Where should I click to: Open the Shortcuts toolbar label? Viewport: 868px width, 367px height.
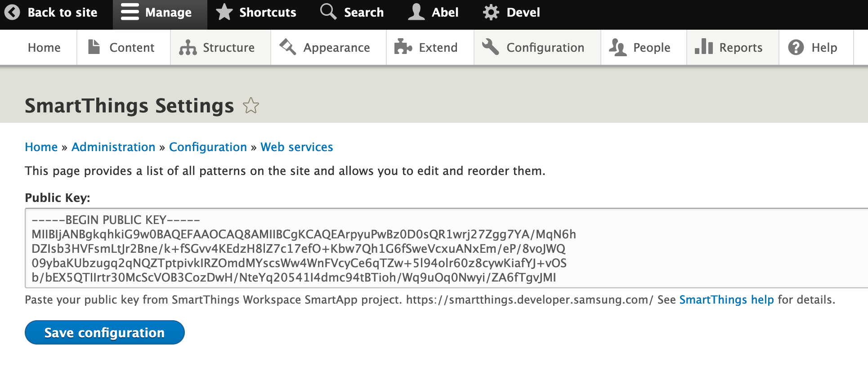click(268, 13)
